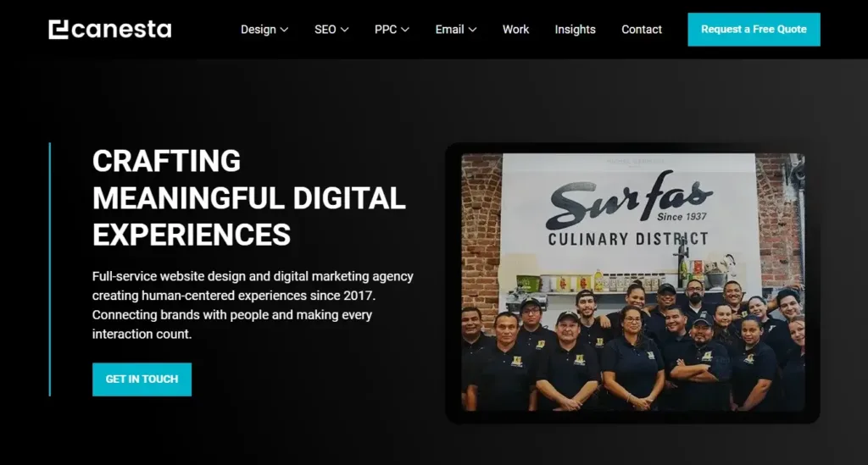Open the SEO menu

(325, 30)
